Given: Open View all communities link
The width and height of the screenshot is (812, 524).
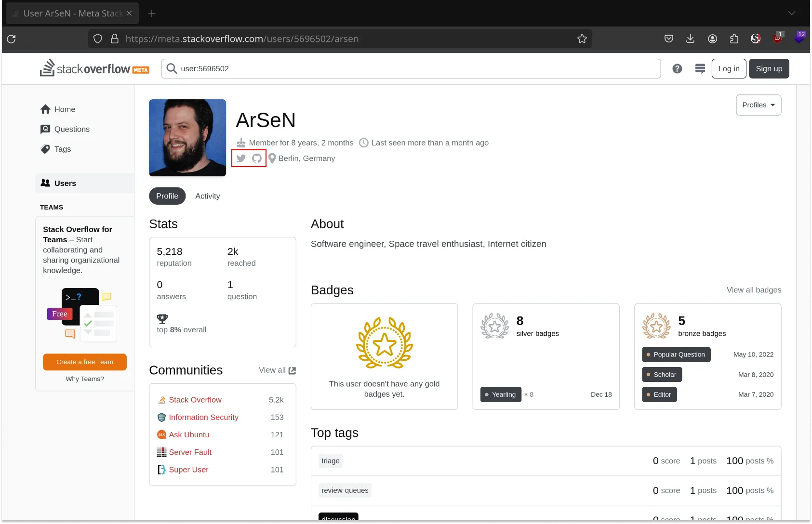Looking at the screenshot, I should [x=277, y=370].
